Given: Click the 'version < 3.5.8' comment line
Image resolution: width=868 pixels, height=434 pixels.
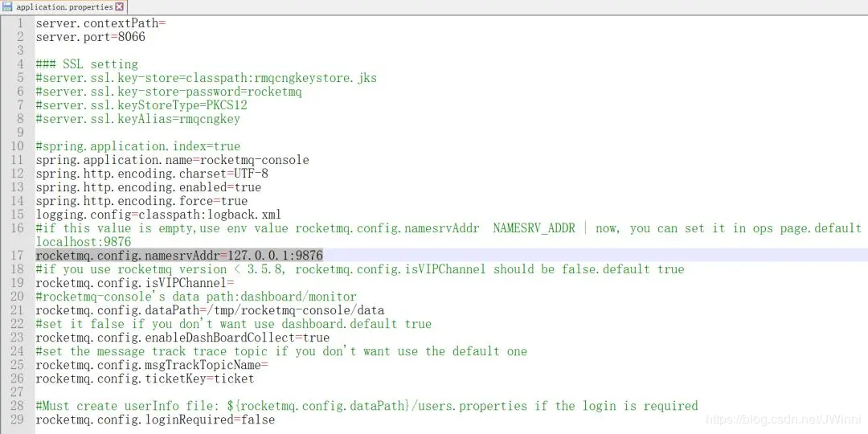Looking at the screenshot, I should click(360, 269).
